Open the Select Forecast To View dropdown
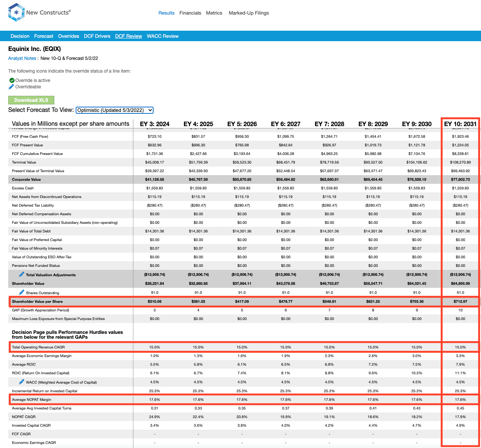Screen dimensions: 481x448 [115, 110]
